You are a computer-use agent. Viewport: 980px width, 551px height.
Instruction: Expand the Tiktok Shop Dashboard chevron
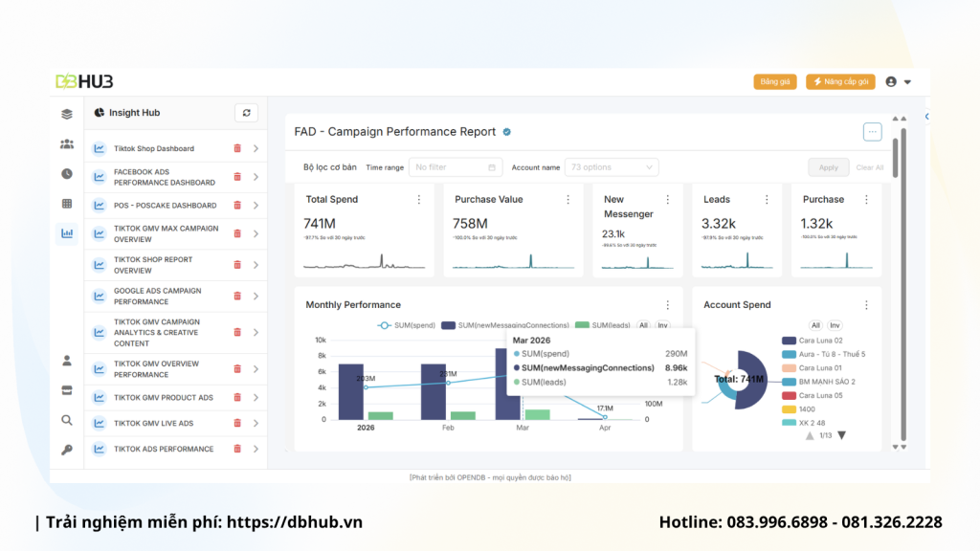tap(256, 148)
